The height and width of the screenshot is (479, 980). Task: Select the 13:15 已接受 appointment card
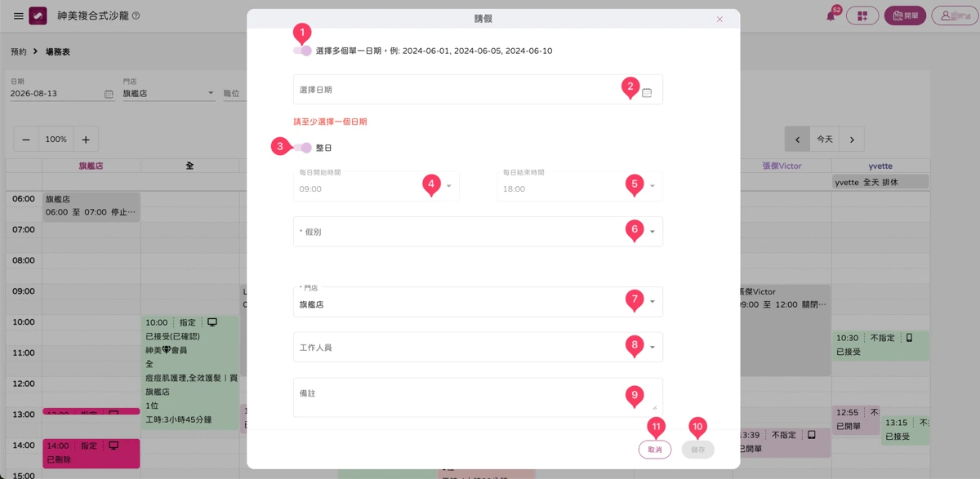pyautogui.click(x=905, y=430)
